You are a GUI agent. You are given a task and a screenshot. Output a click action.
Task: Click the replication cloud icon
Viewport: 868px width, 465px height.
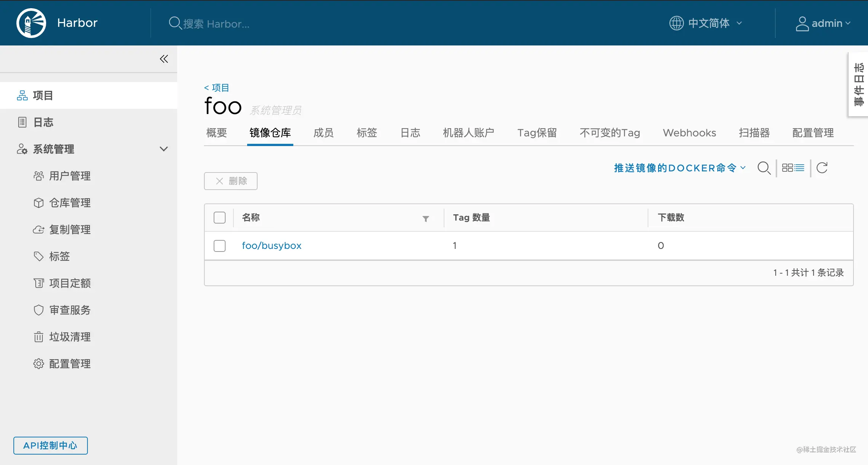39,230
